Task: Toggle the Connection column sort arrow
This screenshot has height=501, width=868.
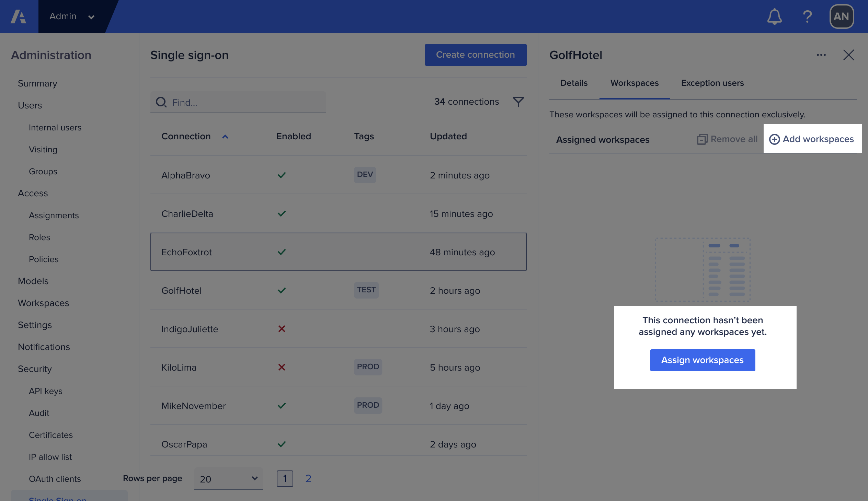Action: (226, 137)
